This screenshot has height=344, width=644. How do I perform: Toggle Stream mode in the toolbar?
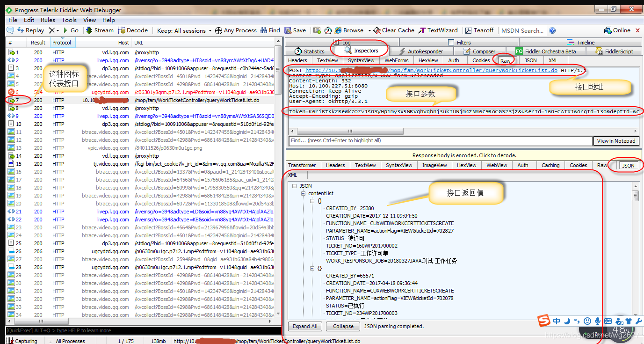(x=100, y=30)
